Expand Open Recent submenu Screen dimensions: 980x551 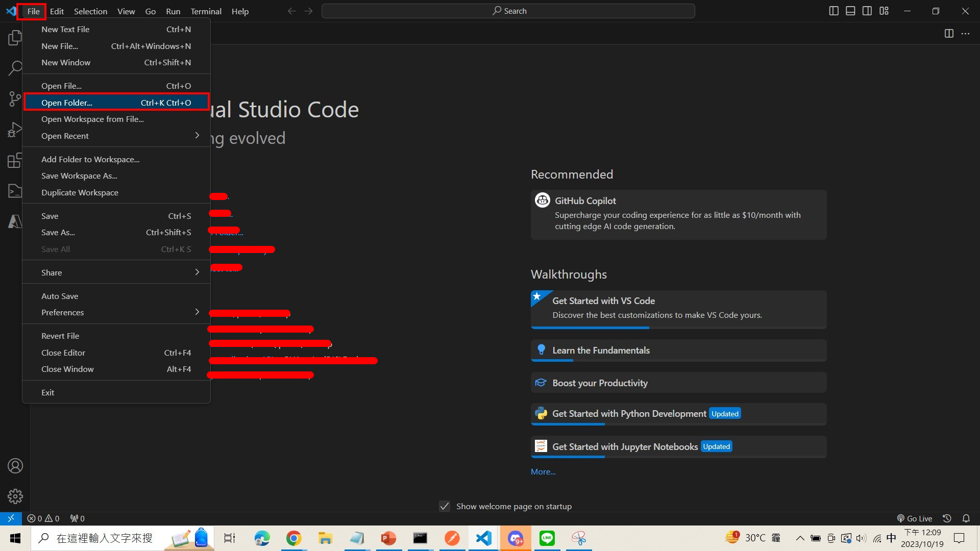(116, 136)
